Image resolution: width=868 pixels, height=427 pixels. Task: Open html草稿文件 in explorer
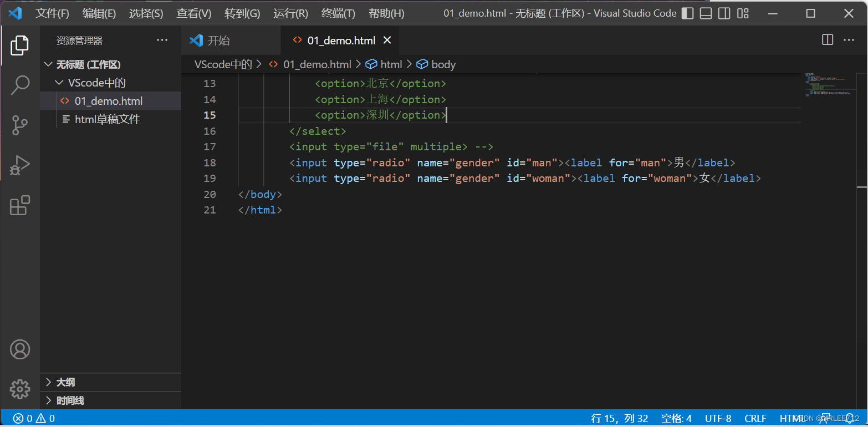tap(111, 119)
